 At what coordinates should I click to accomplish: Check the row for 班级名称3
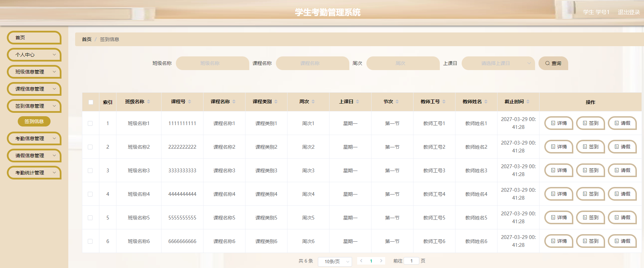90,171
